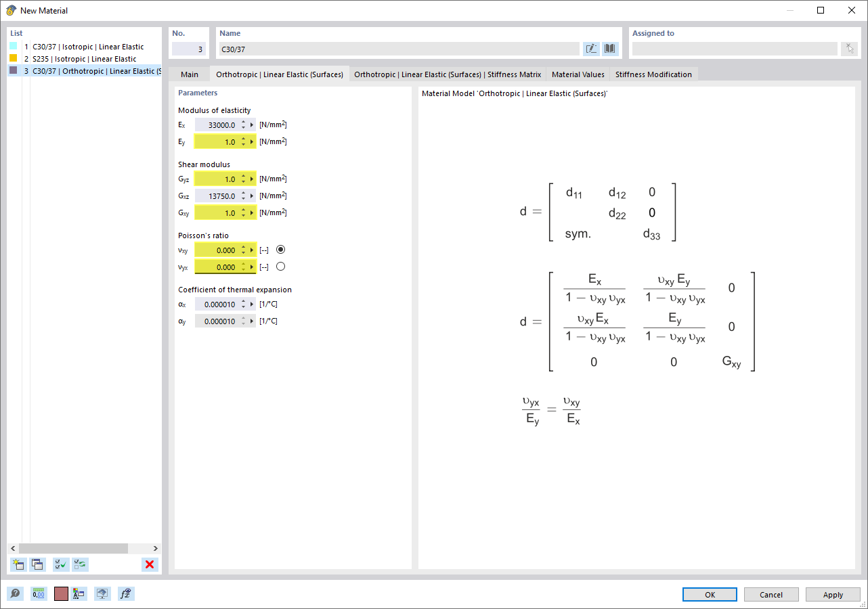Delete the material with the red X icon
The image size is (868, 609).
tap(150, 564)
